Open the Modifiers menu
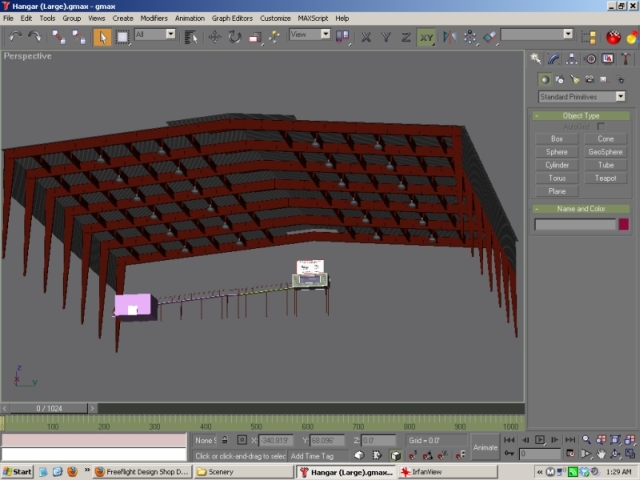The width and height of the screenshot is (640, 480). tap(154, 18)
